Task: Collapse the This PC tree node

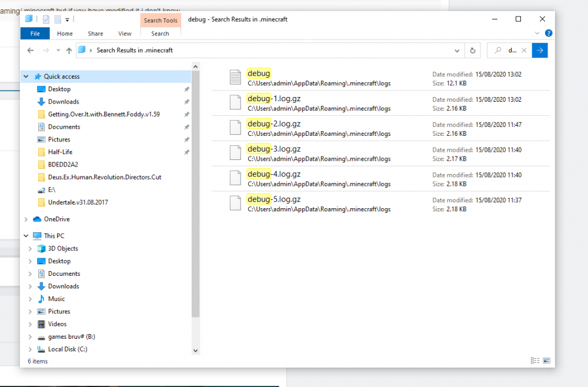Action: coord(26,236)
